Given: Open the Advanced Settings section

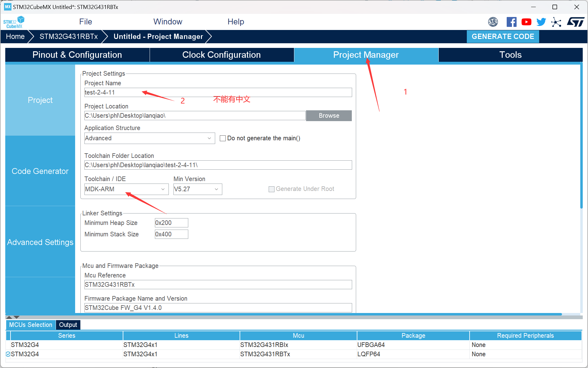Looking at the screenshot, I should tap(40, 242).
